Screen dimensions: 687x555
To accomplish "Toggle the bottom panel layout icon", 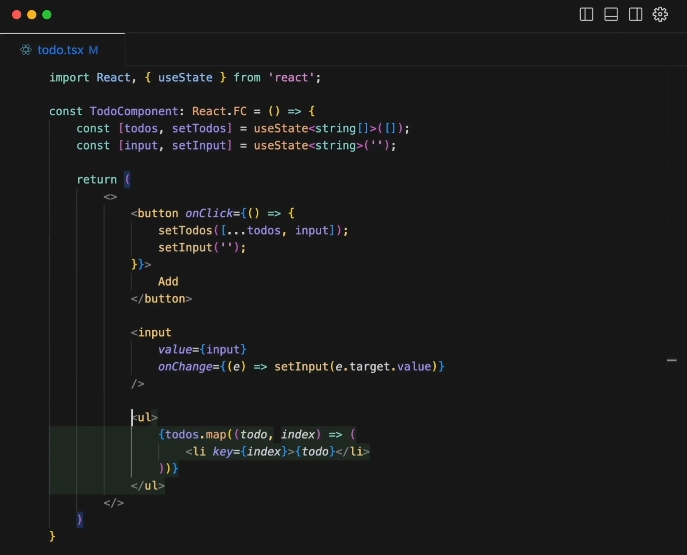I will coord(611,15).
